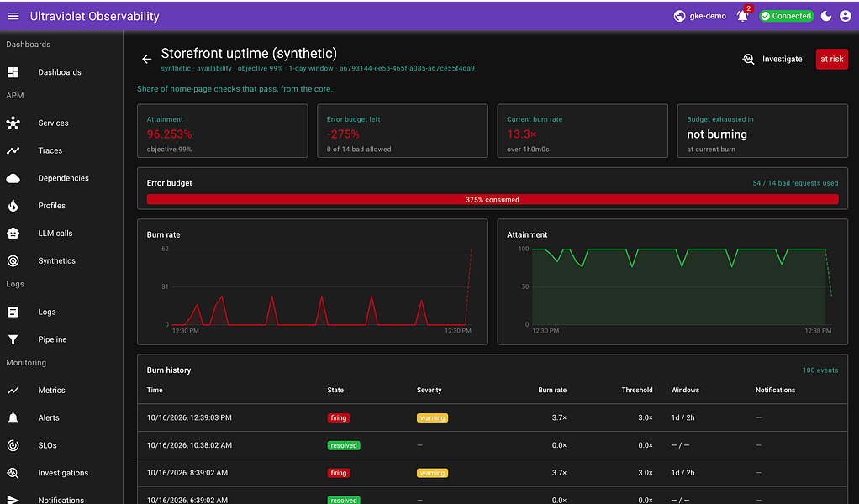Click the SLO id a6793144 subtitle
This screenshot has height=504, width=859.
click(x=407, y=68)
